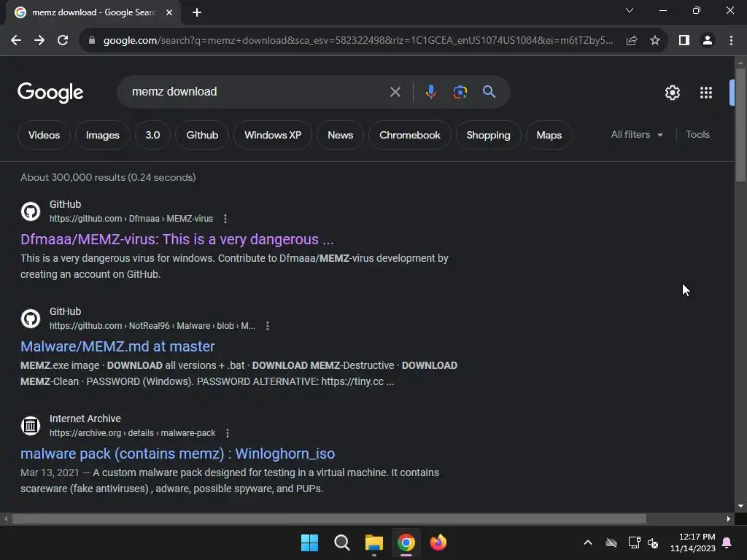Open malware pack Winloghorn_iso link
747x560 pixels.
click(x=178, y=454)
